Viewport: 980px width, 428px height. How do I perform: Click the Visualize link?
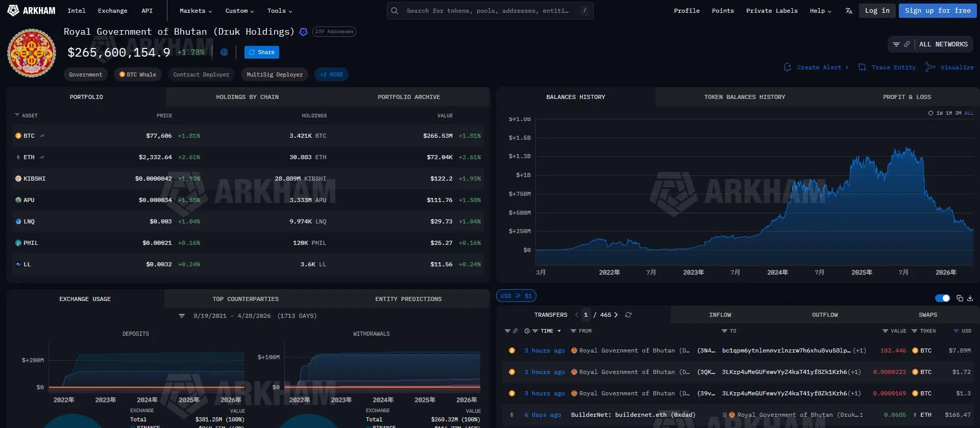click(x=949, y=67)
